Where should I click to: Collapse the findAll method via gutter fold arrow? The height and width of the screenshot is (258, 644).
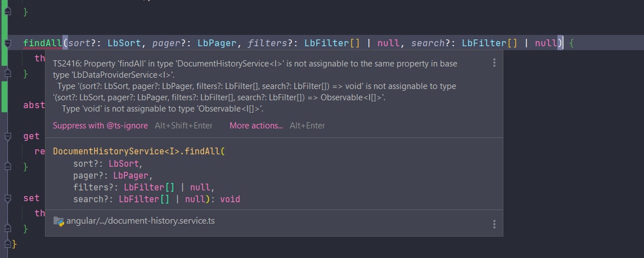pos(7,43)
